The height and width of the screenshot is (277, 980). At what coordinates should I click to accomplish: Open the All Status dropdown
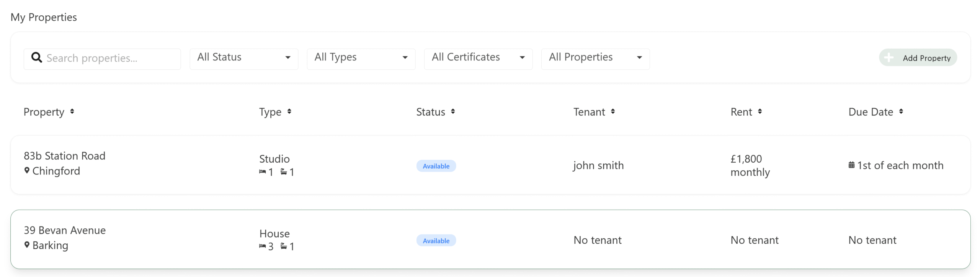point(244,58)
